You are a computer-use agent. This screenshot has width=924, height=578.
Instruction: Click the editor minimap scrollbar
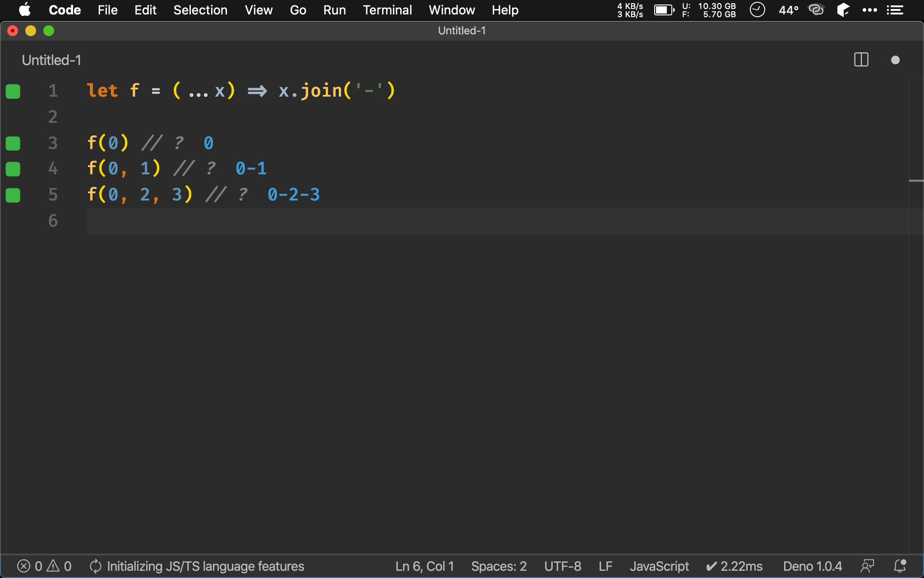coord(916,181)
